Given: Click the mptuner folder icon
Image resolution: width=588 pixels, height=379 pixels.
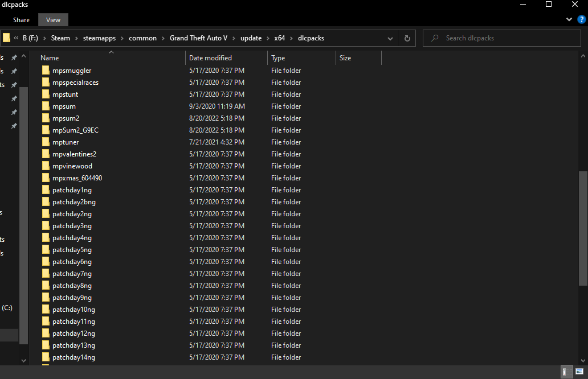Looking at the screenshot, I should (46, 142).
